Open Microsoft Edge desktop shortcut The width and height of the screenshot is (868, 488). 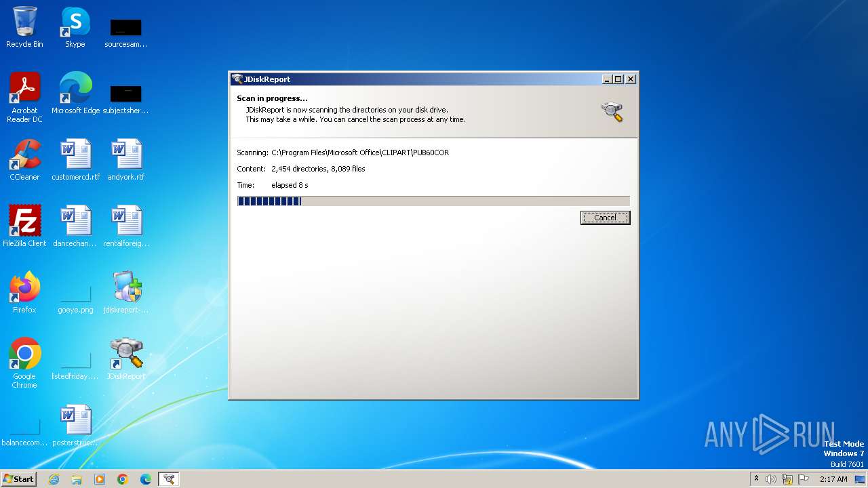coord(75,94)
